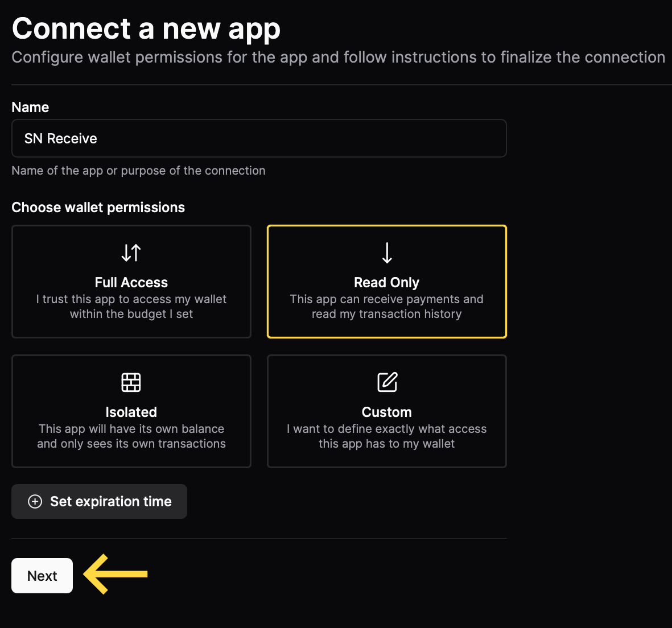Click the "Choose wallet permissions" section label

pyautogui.click(x=98, y=208)
